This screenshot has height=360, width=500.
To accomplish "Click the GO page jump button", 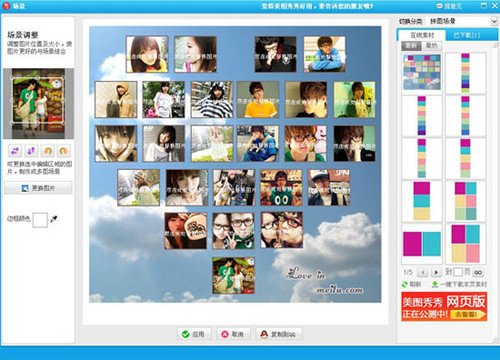I will click(x=478, y=272).
